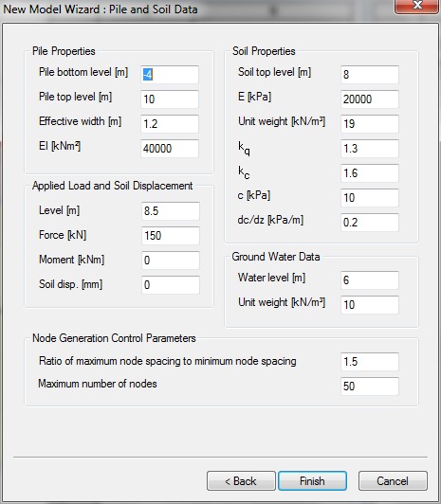Click the Force [kN] input
Screen dimensions: 441x504
(x=171, y=236)
